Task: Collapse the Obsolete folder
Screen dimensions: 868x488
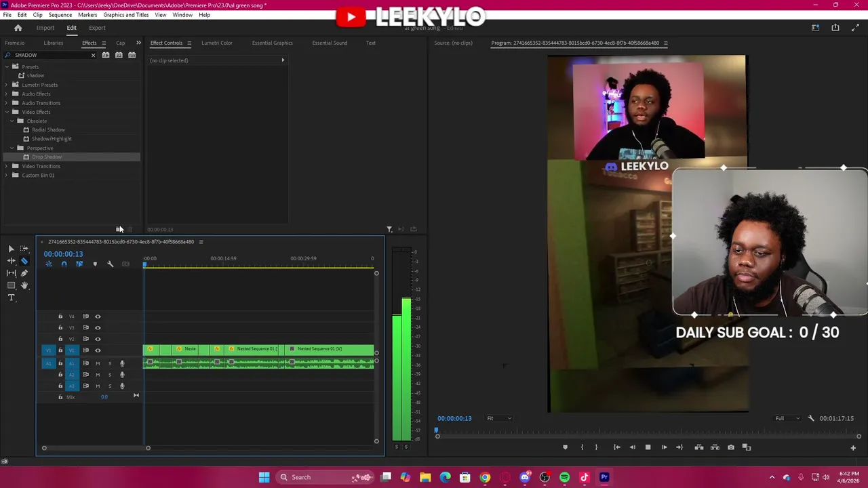Action: point(12,121)
